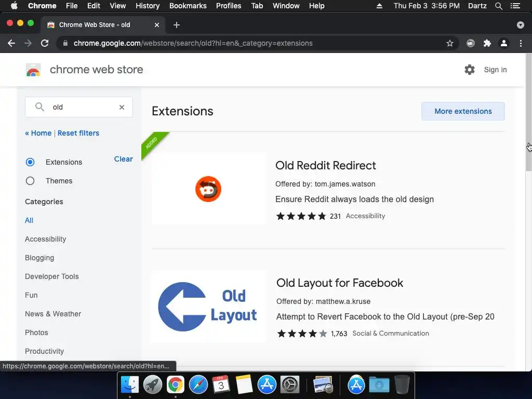Reload the current page
The width and height of the screenshot is (532, 399).
point(45,43)
